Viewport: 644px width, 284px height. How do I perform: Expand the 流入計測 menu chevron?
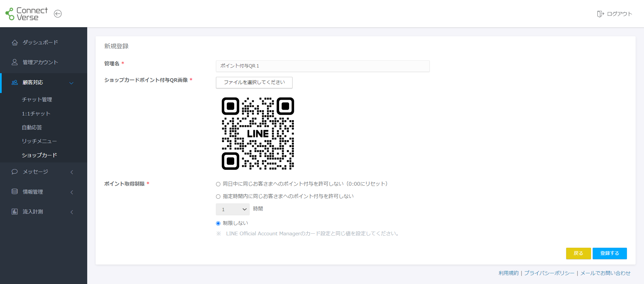pyautogui.click(x=72, y=212)
